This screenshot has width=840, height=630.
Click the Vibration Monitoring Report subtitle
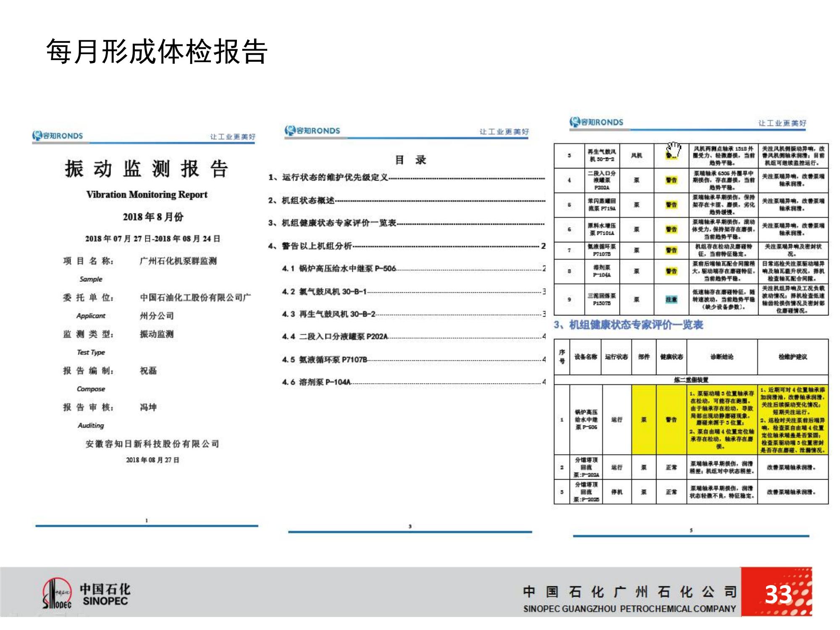click(147, 194)
